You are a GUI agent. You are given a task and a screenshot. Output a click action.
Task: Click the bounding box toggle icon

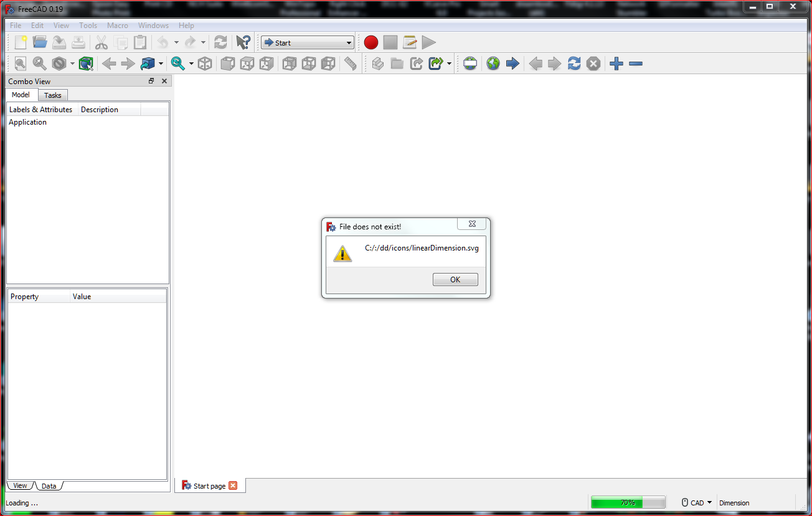(86, 64)
